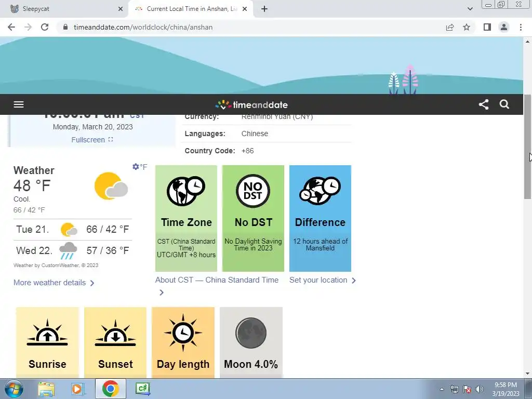
Task: Open weather unit settings gear °F
Action: point(139,167)
